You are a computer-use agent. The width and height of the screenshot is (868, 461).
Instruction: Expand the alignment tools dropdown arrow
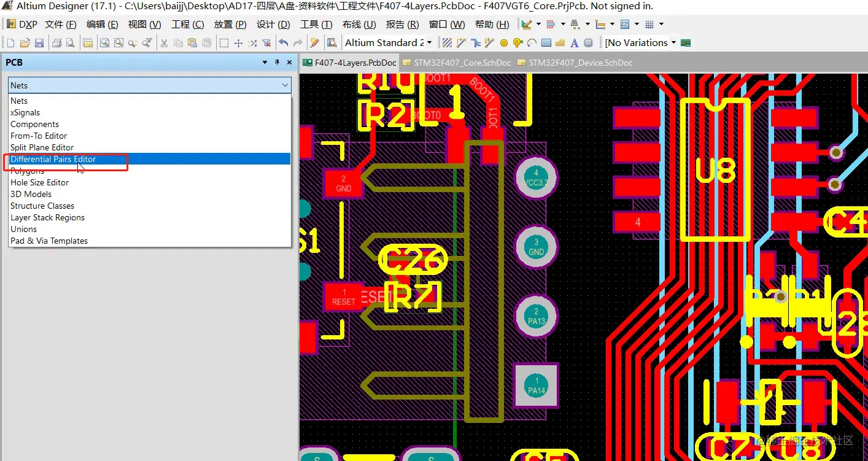tap(562, 25)
